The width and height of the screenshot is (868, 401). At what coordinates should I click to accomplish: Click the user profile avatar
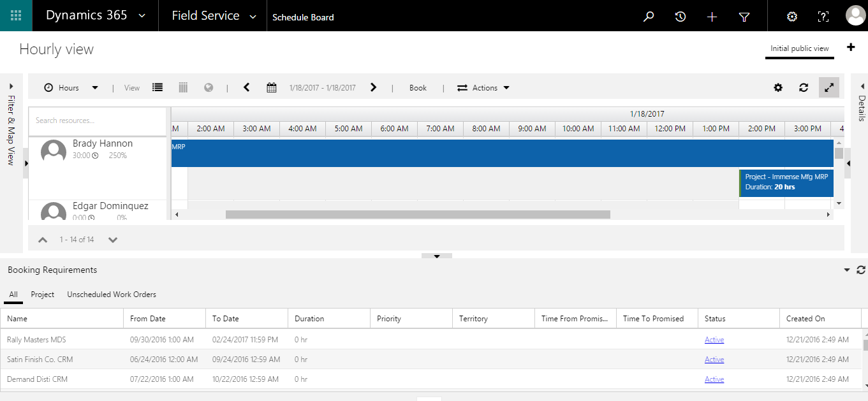(x=855, y=16)
